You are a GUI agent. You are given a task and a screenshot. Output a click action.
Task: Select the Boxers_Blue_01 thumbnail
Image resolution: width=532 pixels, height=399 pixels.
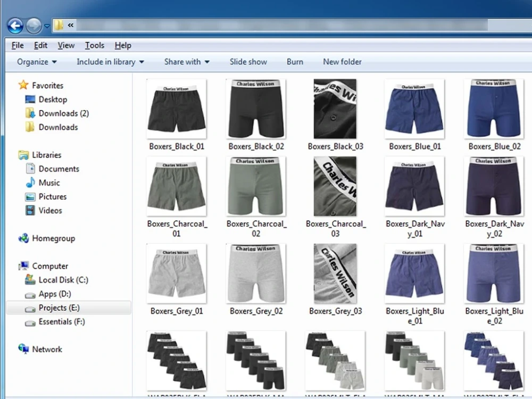pos(414,109)
